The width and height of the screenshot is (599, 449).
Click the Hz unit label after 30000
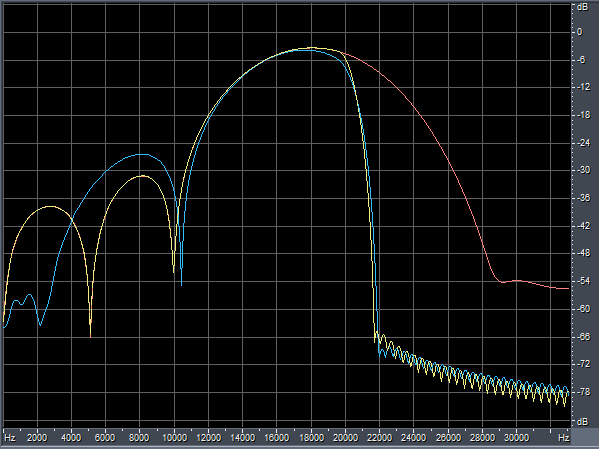pos(563,438)
